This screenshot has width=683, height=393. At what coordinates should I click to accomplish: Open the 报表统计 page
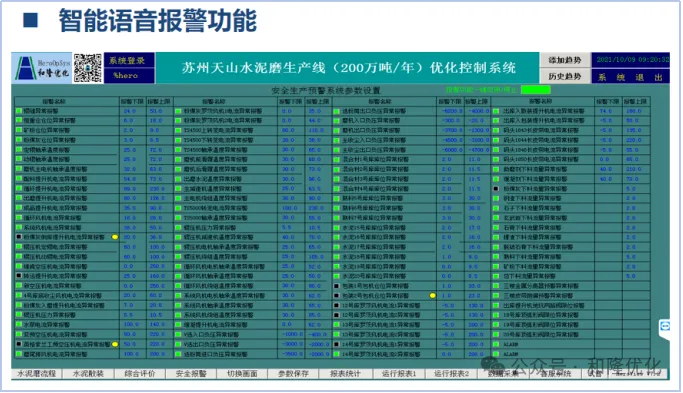[x=345, y=374]
